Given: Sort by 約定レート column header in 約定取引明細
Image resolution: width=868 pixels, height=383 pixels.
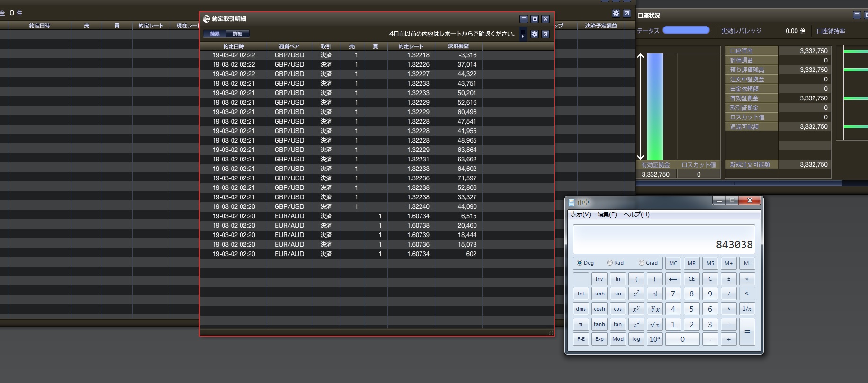Looking at the screenshot, I should [x=411, y=46].
